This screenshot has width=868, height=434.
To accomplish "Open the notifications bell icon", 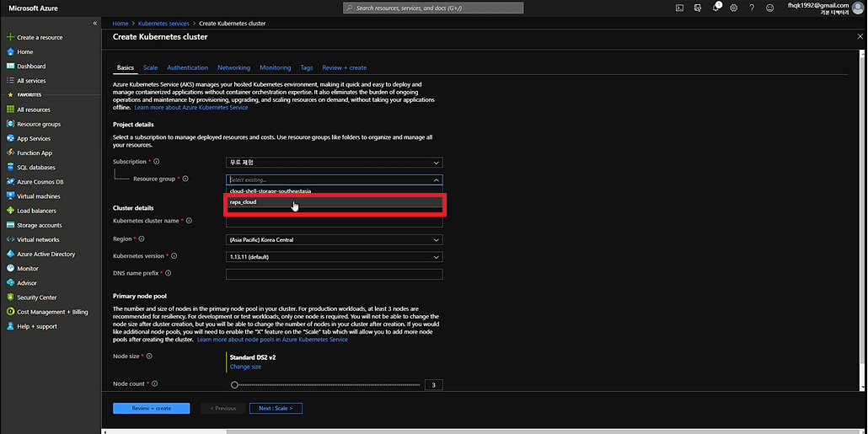I will point(715,8).
